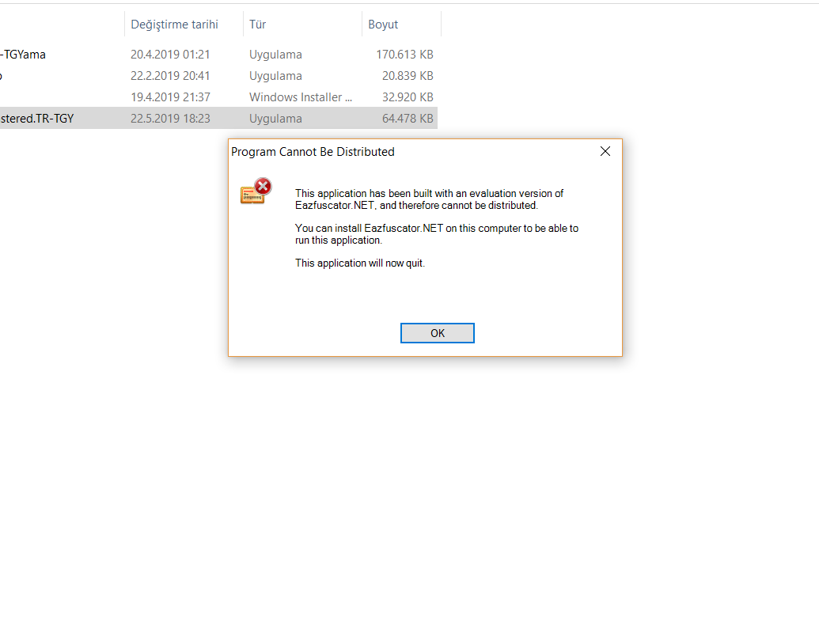The height and width of the screenshot is (644, 819).
Task: Click the error icon in the dialog
Action: click(256, 191)
